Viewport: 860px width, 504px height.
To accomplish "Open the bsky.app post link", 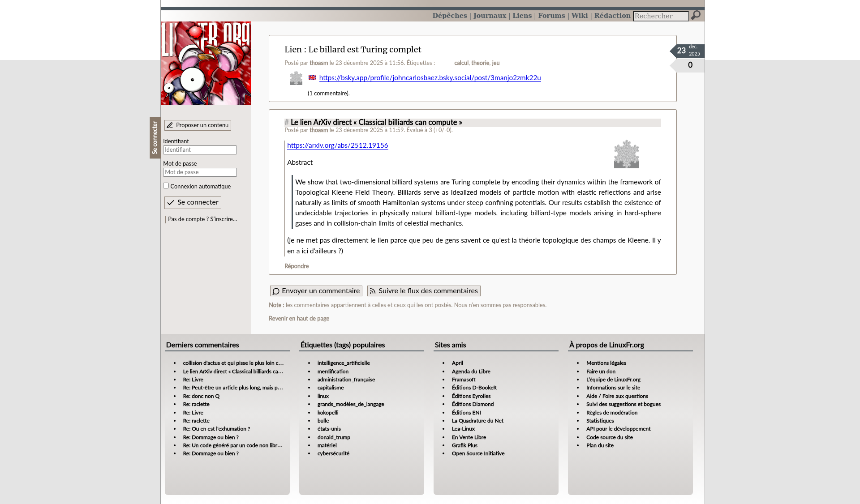I will (x=430, y=78).
